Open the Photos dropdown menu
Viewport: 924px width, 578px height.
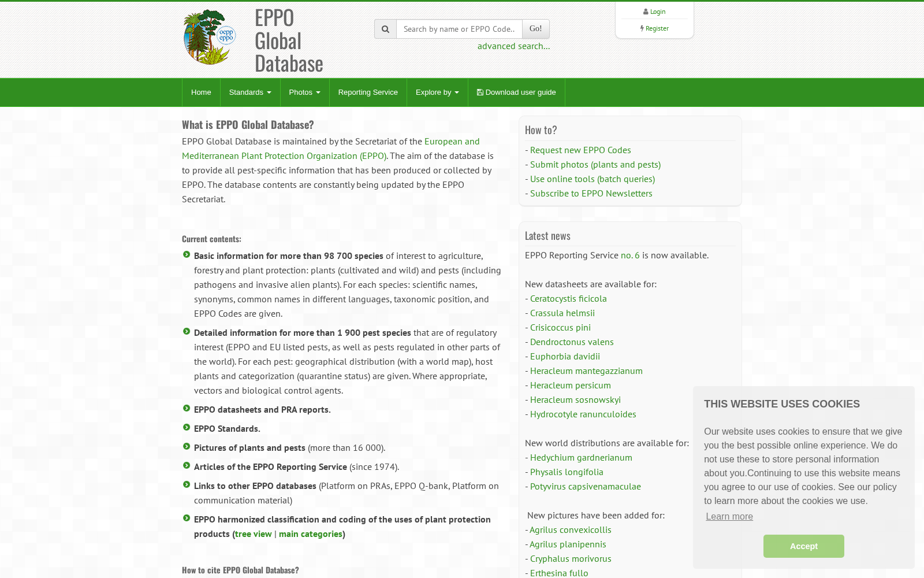point(304,92)
